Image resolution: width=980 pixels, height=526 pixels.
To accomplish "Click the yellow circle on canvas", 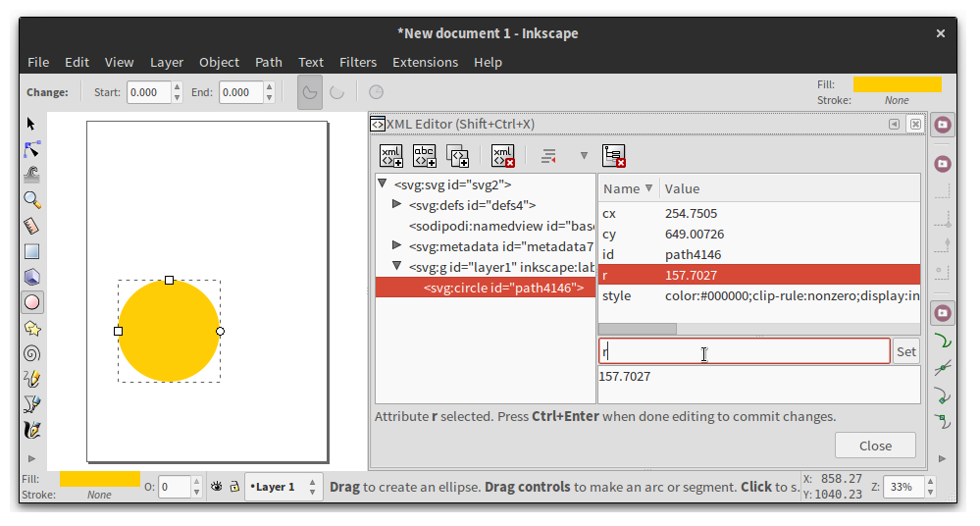I will [x=169, y=331].
